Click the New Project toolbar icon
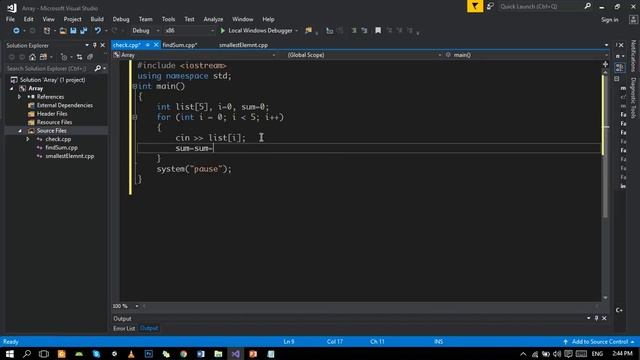 point(47,31)
